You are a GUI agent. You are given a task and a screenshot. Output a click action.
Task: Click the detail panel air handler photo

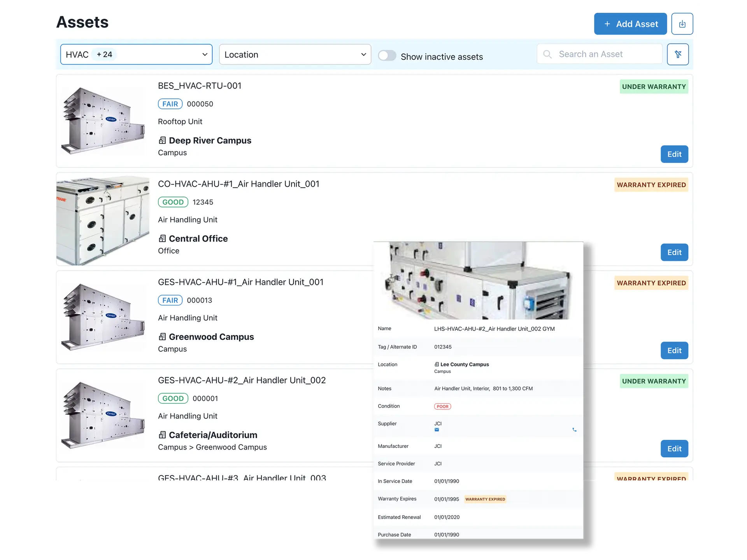478,281
